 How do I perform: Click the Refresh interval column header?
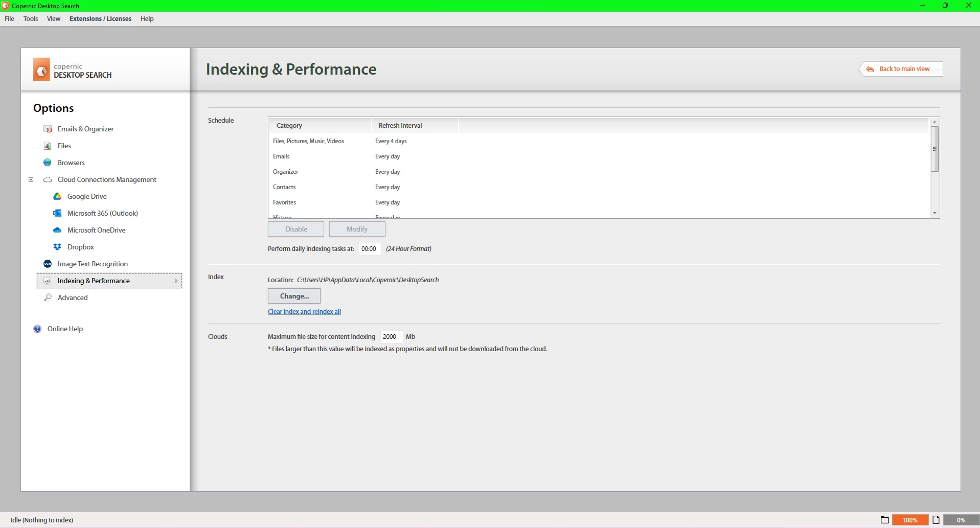click(x=415, y=125)
